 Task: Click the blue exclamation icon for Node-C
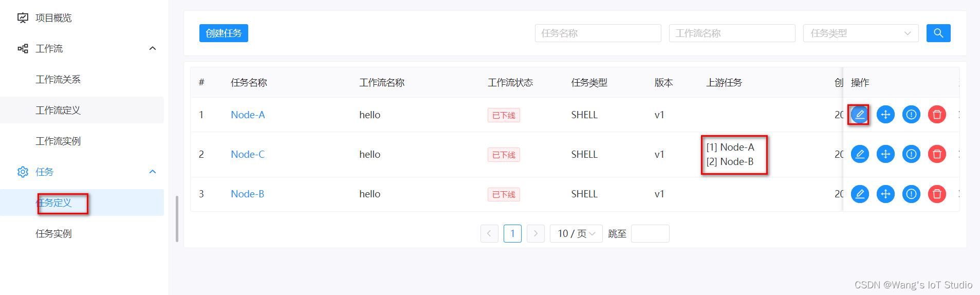(x=911, y=154)
